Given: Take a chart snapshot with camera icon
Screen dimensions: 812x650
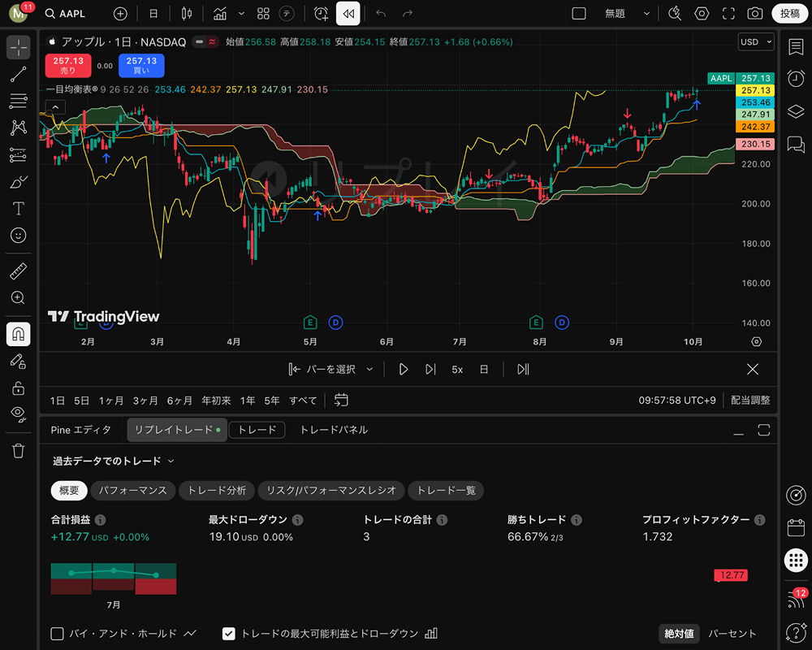Looking at the screenshot, I should tap(755, 14).
